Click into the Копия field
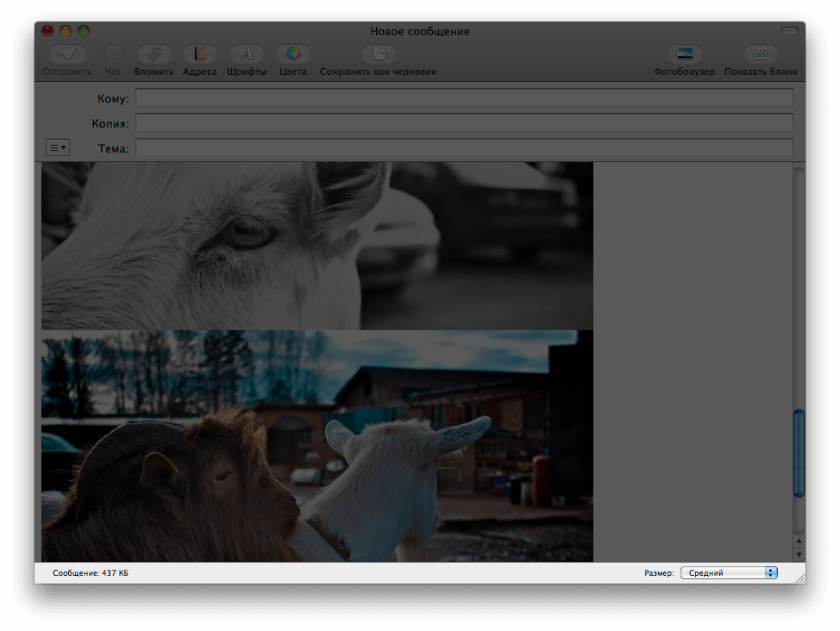840x631 pixels. (x=464, y=122)
